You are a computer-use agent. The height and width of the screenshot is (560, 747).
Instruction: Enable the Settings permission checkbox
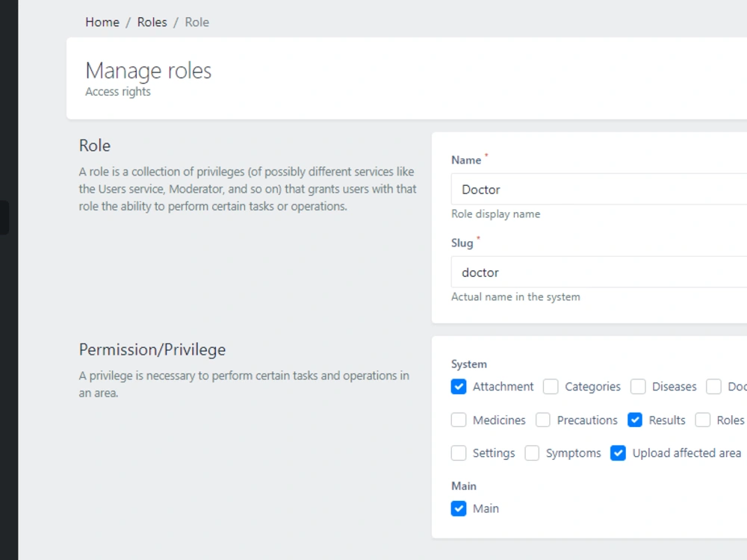(x=459, y=453)
